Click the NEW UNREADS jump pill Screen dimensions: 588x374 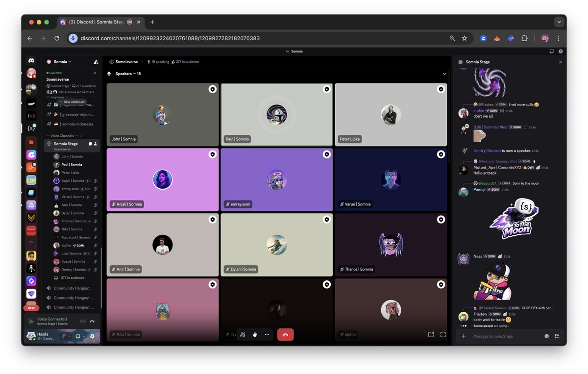[x=72, y=102]
